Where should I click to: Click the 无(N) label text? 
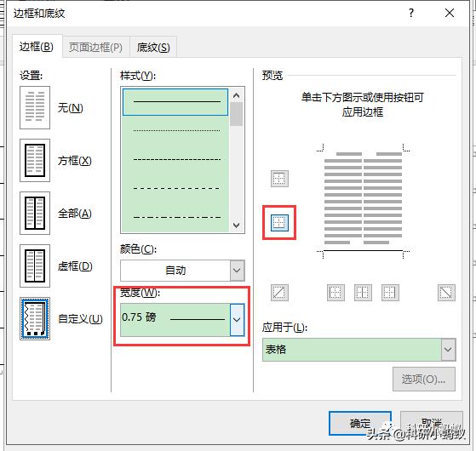[x=71, y=108]
